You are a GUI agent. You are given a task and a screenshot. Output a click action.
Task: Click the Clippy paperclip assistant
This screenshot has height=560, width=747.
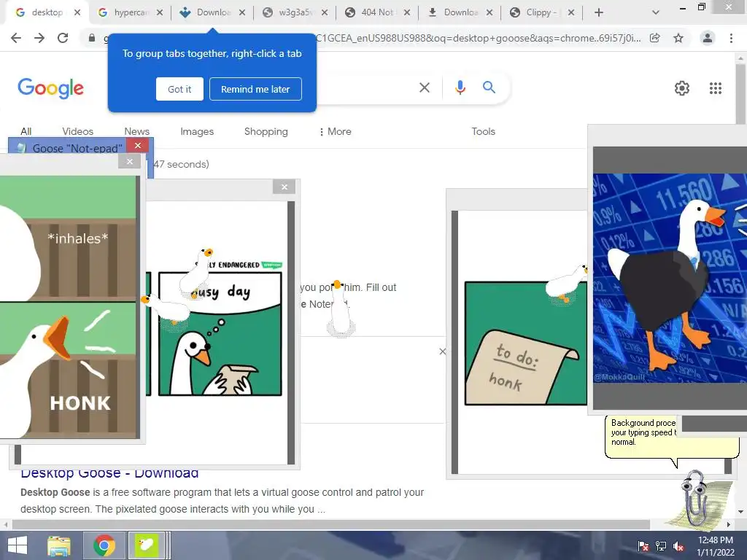point(694,499)
